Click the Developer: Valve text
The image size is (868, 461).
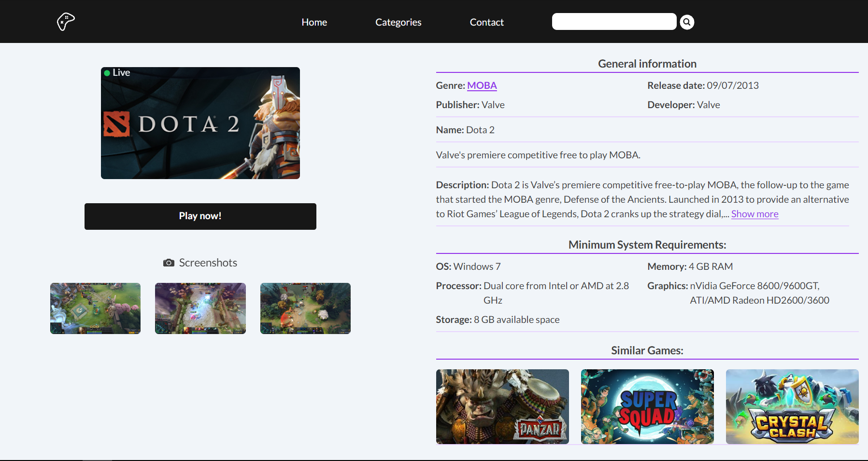pos(684,105)
